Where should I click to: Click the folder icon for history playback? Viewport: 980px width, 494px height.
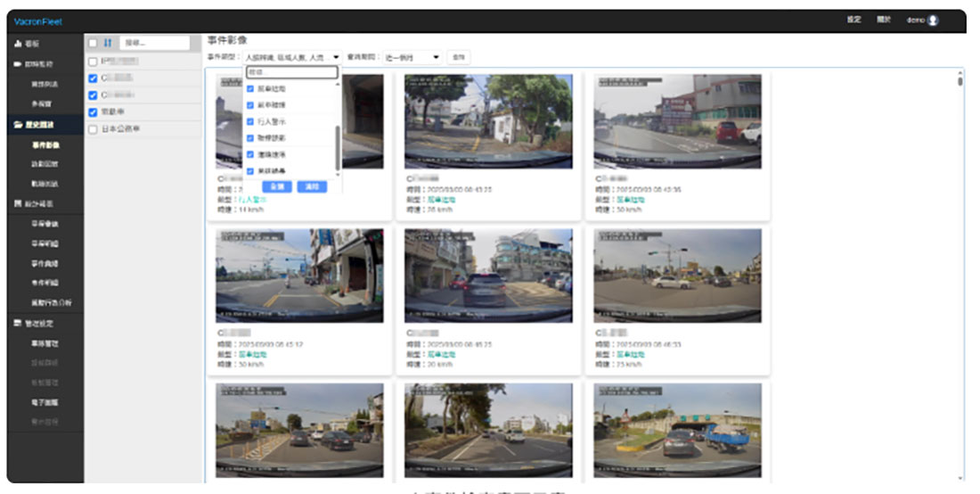point(18,125)
